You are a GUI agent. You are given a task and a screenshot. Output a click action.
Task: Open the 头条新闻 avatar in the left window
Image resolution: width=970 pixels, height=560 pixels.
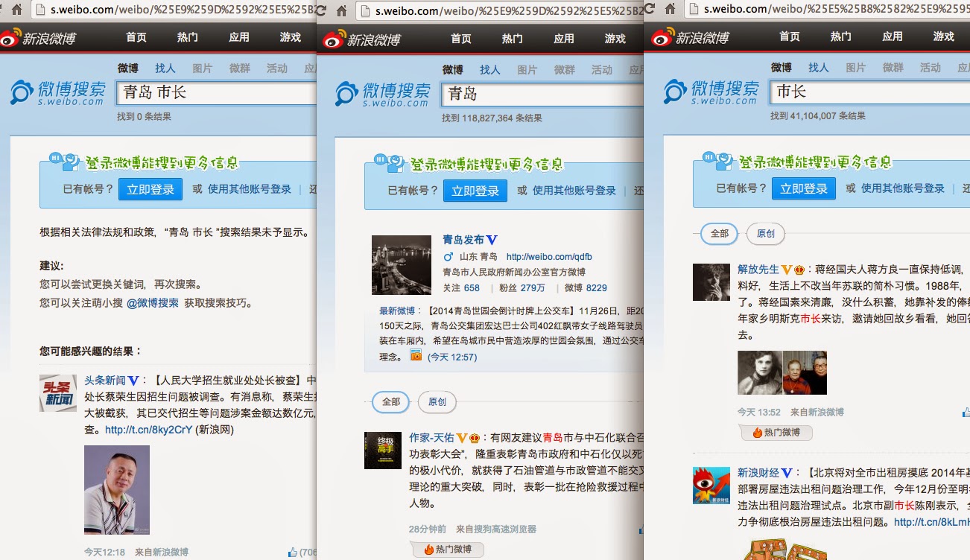coord(58,392)
